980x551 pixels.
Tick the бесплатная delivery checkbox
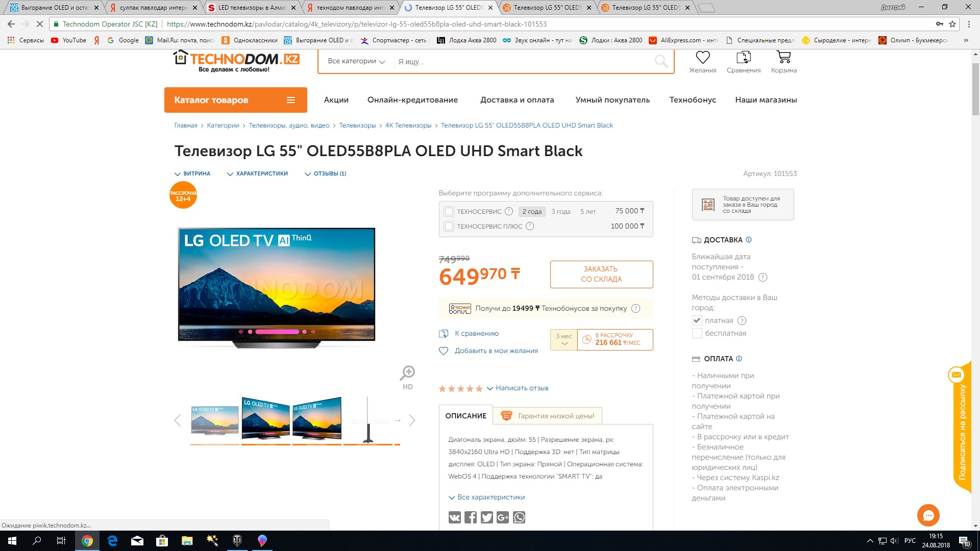pyautogui.click(x=697, y=333)
